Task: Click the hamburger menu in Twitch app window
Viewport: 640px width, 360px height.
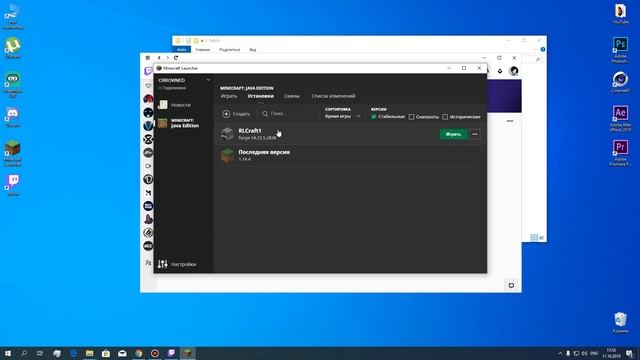Action: click(x=148, y=58)
